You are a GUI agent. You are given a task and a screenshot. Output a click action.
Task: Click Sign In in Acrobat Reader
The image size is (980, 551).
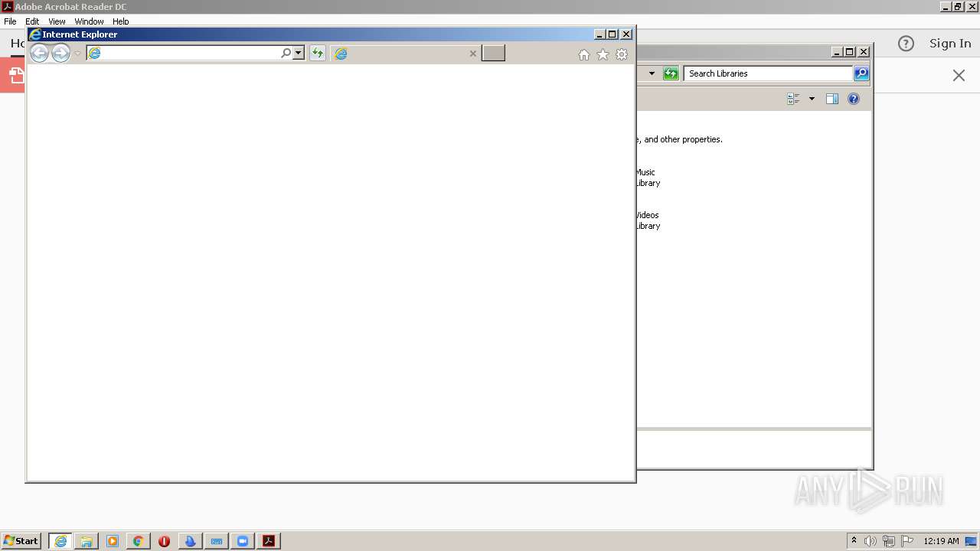(950, 44)
